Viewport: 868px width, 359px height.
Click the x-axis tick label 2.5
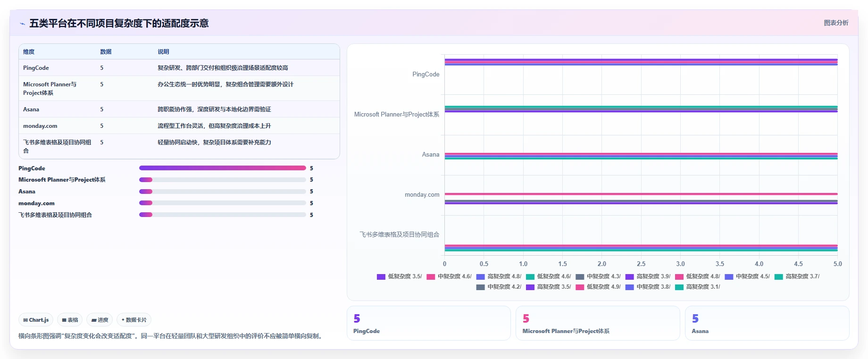pyautogui.click(x=641, y=264)
